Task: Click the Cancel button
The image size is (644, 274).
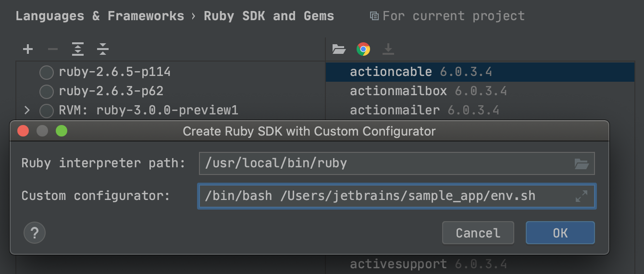Action: point(478,233)
